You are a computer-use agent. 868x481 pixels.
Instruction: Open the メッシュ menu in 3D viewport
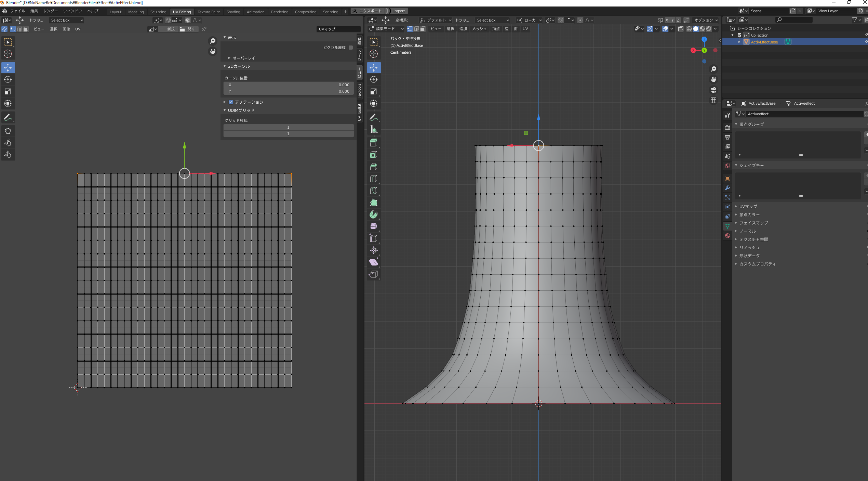coord(479,29)
